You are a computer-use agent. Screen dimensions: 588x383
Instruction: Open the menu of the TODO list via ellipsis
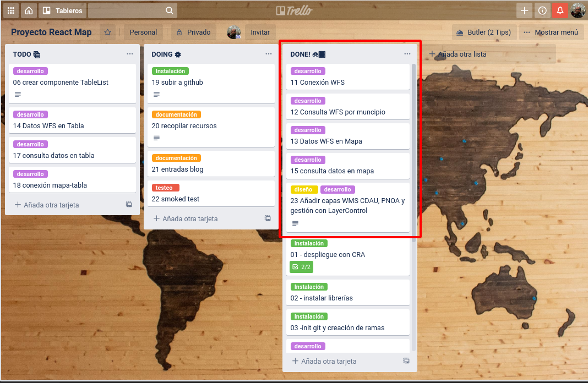(x=130, y=53)
